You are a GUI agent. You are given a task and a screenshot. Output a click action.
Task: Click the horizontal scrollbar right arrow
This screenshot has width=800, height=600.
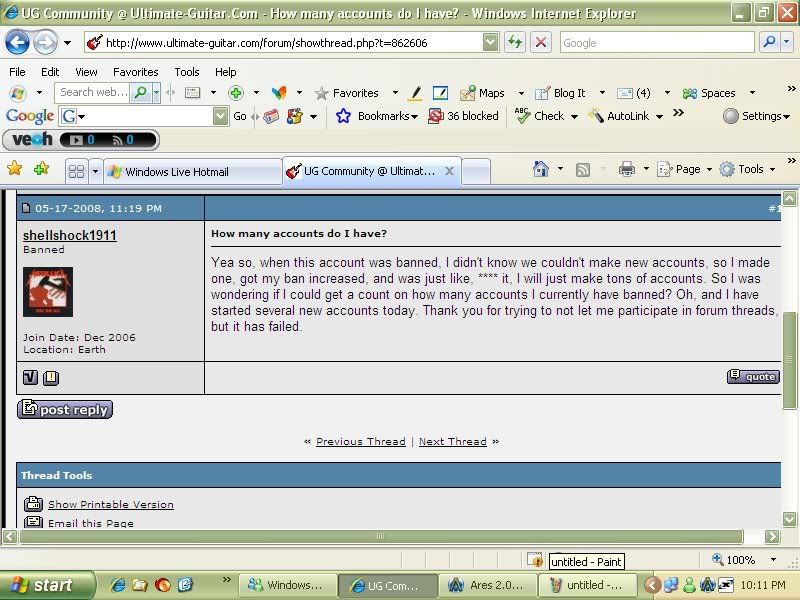(772, 536)
